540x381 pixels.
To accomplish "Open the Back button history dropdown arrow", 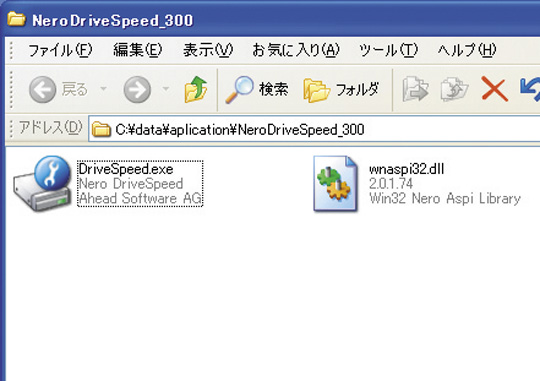I will click(103, 89).
